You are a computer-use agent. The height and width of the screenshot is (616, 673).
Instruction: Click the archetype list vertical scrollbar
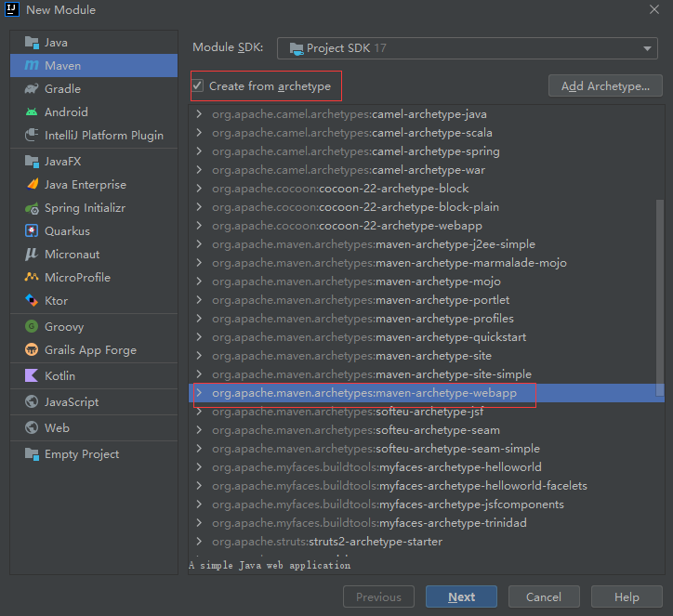click(x=660, y=298)
